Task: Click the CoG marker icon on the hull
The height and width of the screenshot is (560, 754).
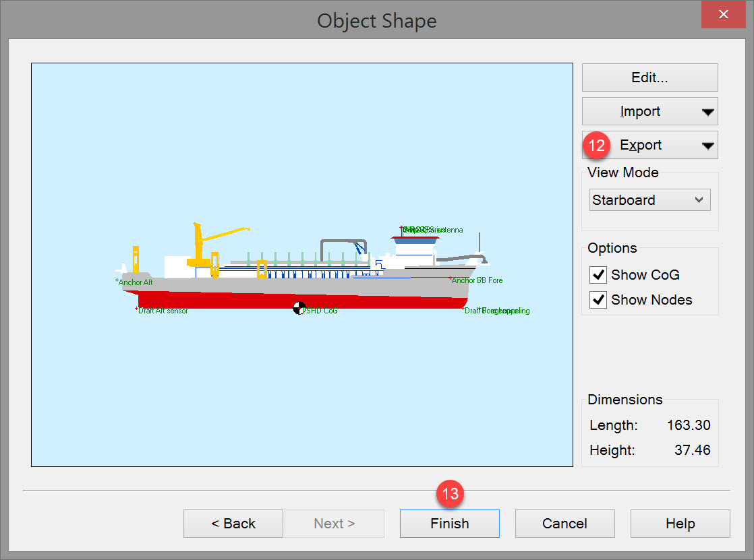Action: click(x=299, y=308)
